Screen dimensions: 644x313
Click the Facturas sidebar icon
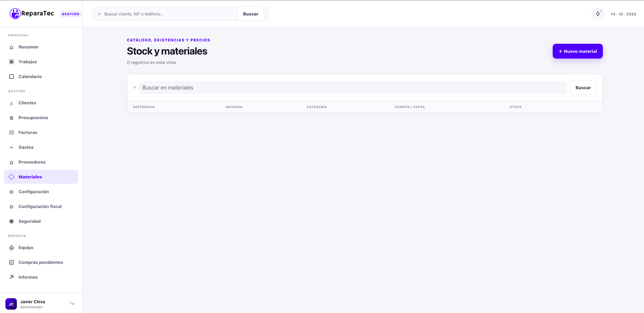11,133
